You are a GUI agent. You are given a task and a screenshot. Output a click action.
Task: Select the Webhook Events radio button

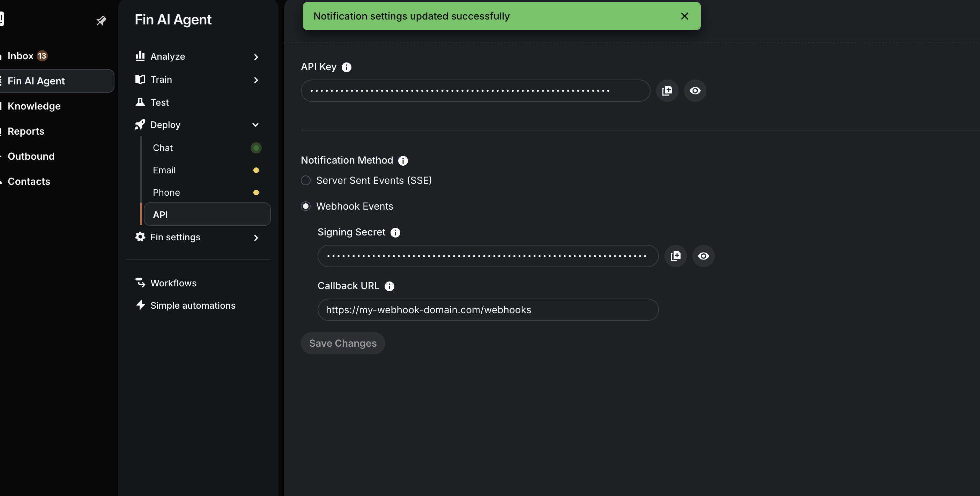[x=305, y=206]
